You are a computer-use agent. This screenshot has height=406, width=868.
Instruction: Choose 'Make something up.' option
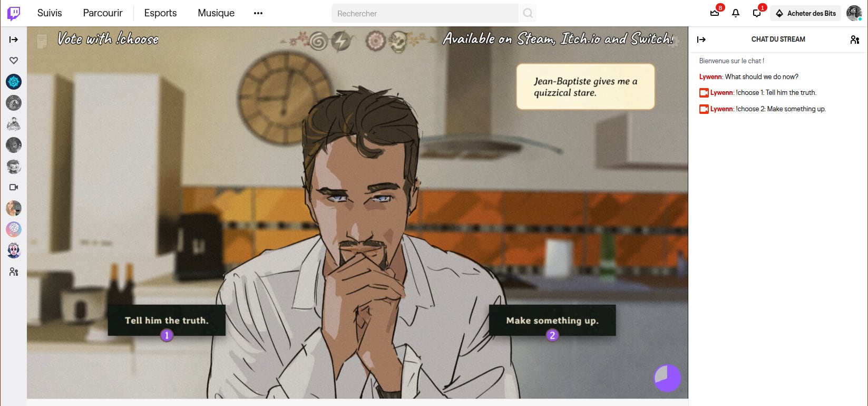click(552, 320)
